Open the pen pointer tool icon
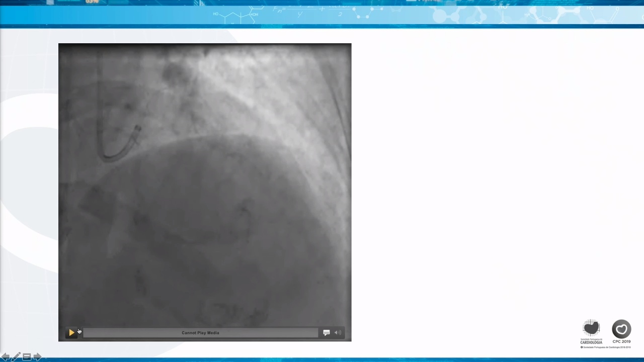 tap(16, 356)
